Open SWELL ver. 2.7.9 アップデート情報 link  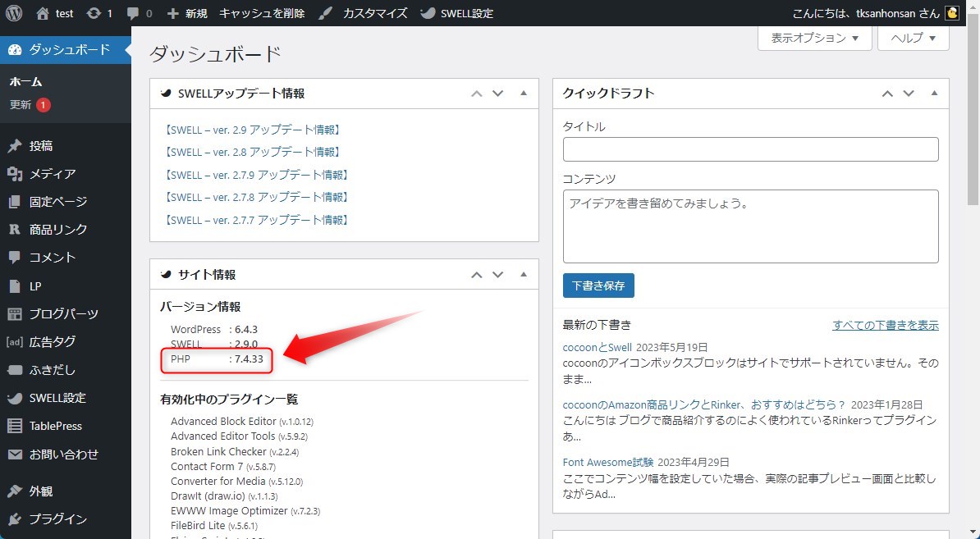[256, 175]
